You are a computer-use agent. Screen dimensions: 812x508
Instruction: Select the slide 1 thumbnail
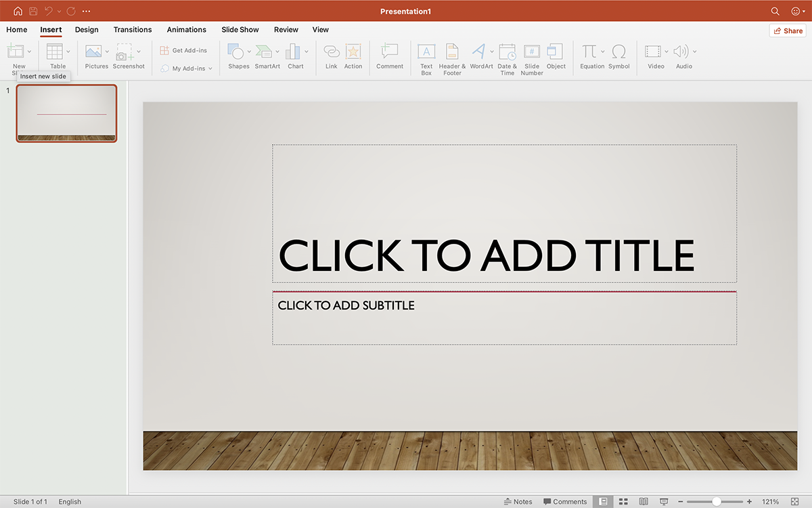click(x=66, y=113)
